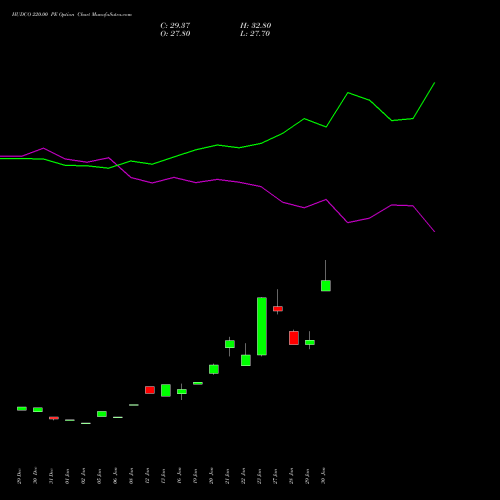Screen dimensions: 500x500
Task: Click the 30 Jan date axis label
Action: tap(323, 476)
